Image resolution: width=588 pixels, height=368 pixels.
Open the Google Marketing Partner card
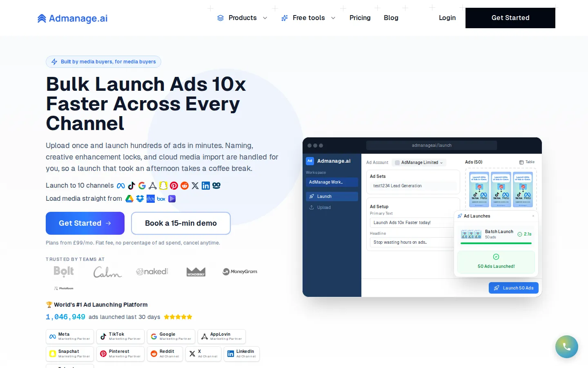171,337
